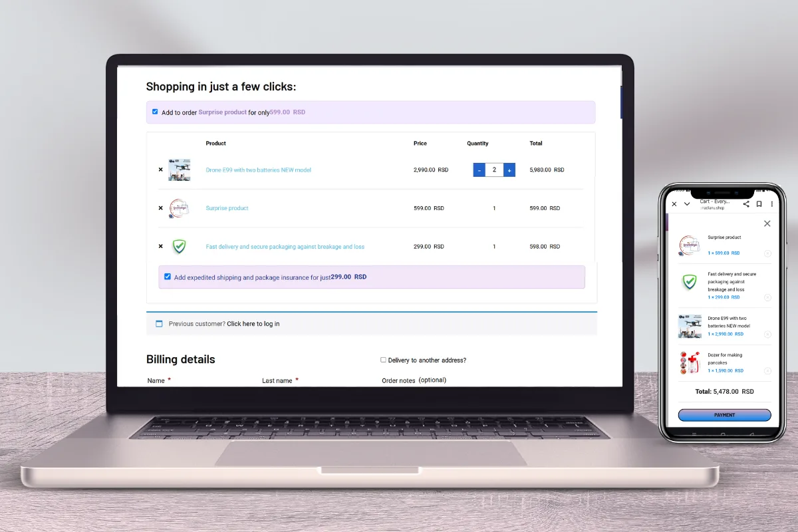Screen dimensions: 798x532
Task: Remove Drone E99 item in phone cart
Action: (x=767, y=334)
